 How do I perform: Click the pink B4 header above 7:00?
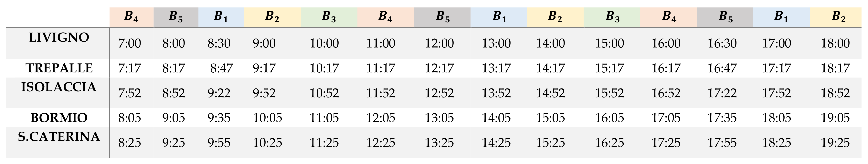pos(131,17)
